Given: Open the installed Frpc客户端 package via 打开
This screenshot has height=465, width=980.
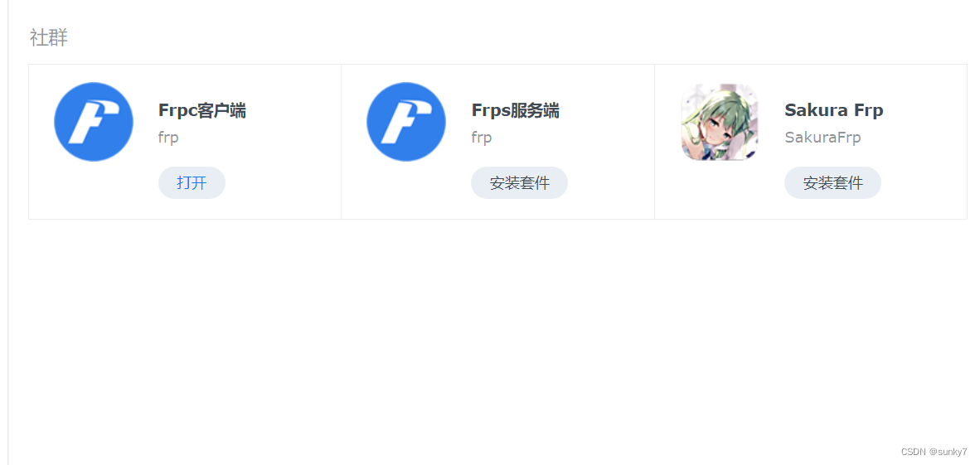Looking at the screenshot, I should pos(192,182).
